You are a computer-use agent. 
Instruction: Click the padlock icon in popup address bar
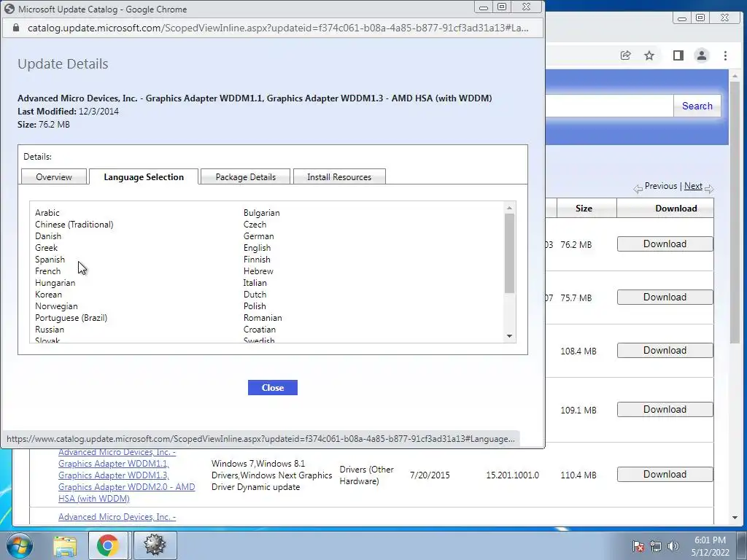coord(16,28)
